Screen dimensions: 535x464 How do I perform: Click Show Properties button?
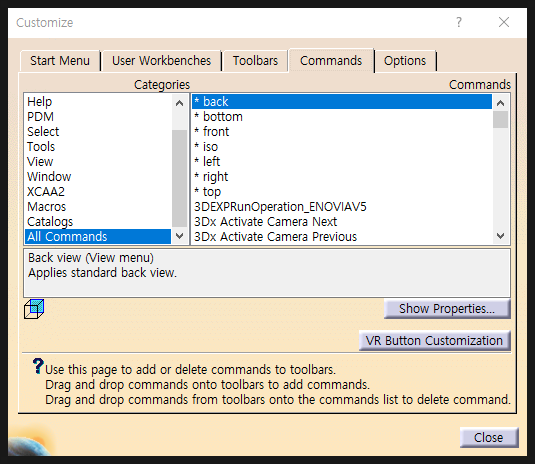click(447, 309)
